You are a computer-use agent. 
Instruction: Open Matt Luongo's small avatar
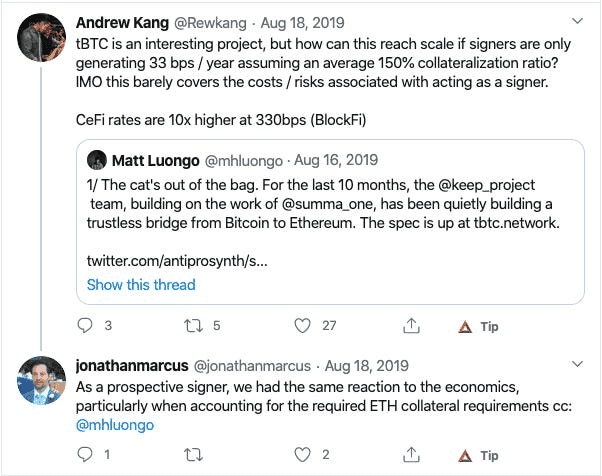[x=97, y=160]
